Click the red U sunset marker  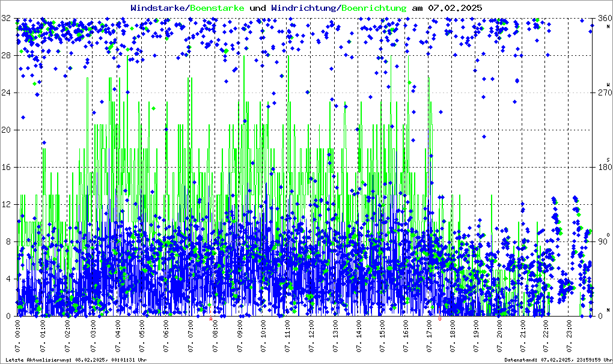440,319
